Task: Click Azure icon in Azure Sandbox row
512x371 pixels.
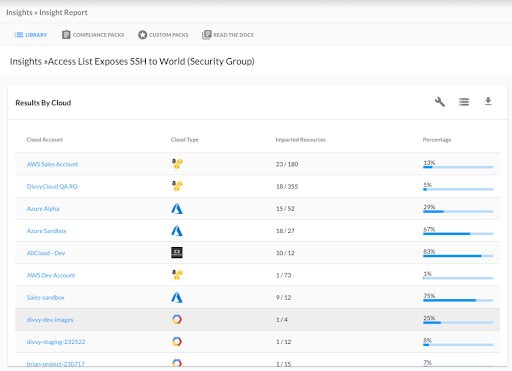Action: [177, 230]
